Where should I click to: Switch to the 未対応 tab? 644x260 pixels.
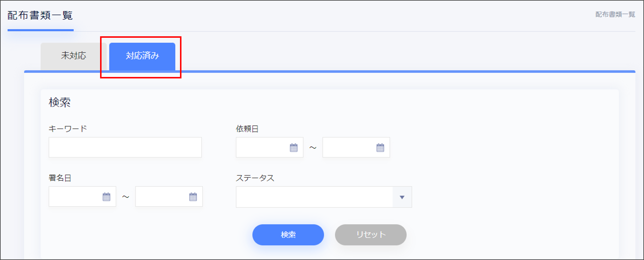[x=73, y=56]
